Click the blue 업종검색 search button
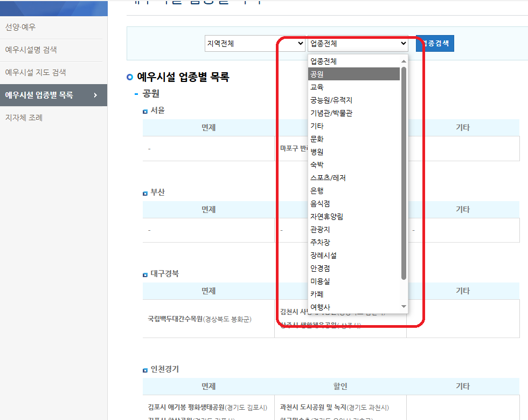The width and height of the screenshot is (528, 420). (435, 43)
